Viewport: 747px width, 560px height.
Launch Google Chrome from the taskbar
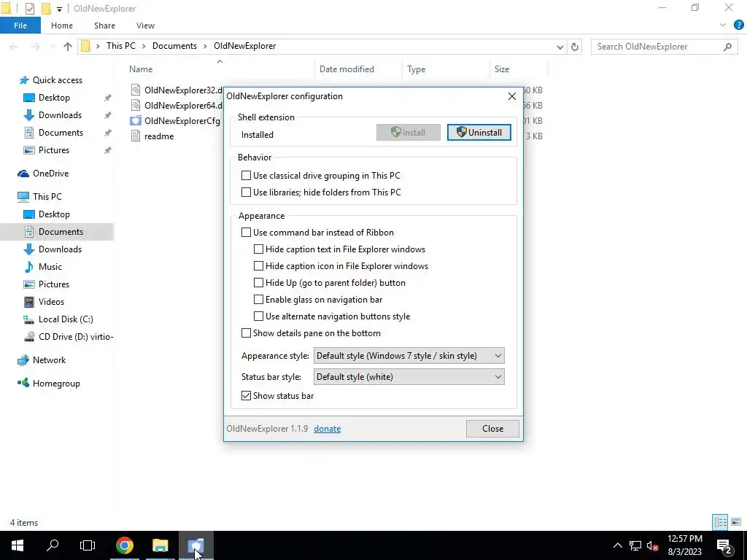(x=124, y=545)
